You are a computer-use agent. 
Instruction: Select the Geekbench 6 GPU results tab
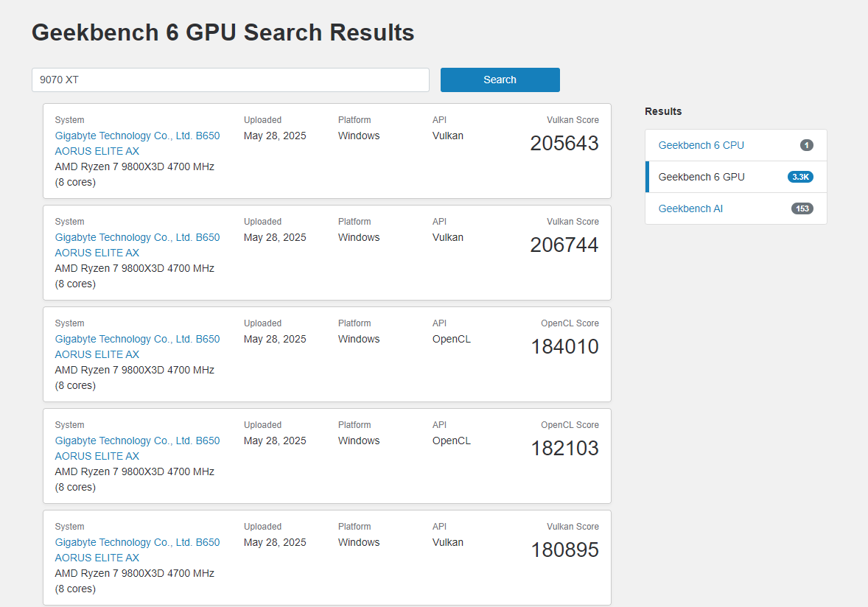(x=735, y=177)
